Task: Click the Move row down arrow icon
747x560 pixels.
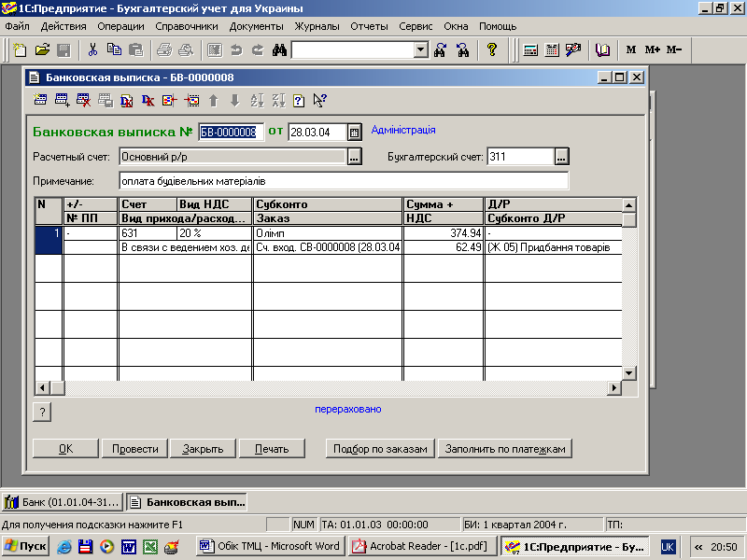Action: coord(235,101)
